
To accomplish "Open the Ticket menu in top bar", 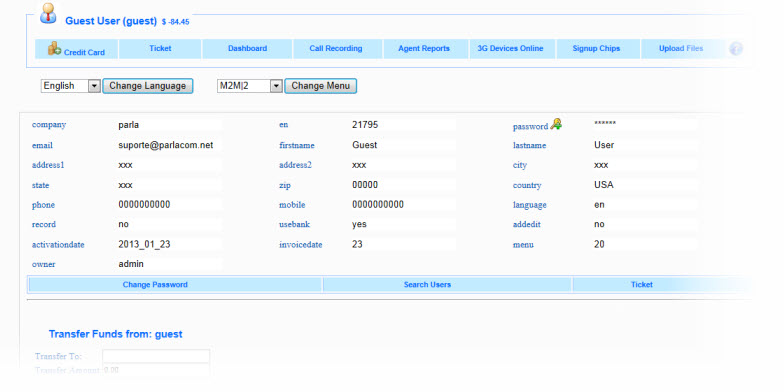I will [160, 48].
